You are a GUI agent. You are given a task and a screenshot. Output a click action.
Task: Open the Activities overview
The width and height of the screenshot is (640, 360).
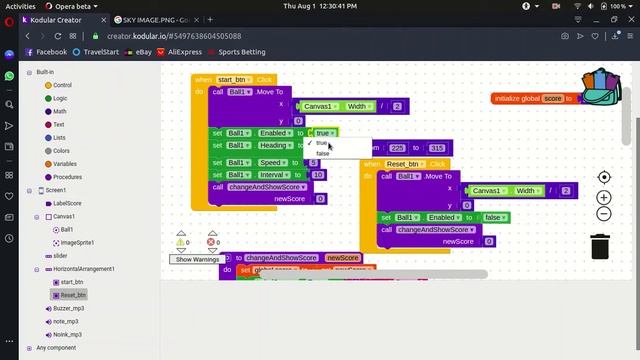pyautogui.click(x=20, y=6)
